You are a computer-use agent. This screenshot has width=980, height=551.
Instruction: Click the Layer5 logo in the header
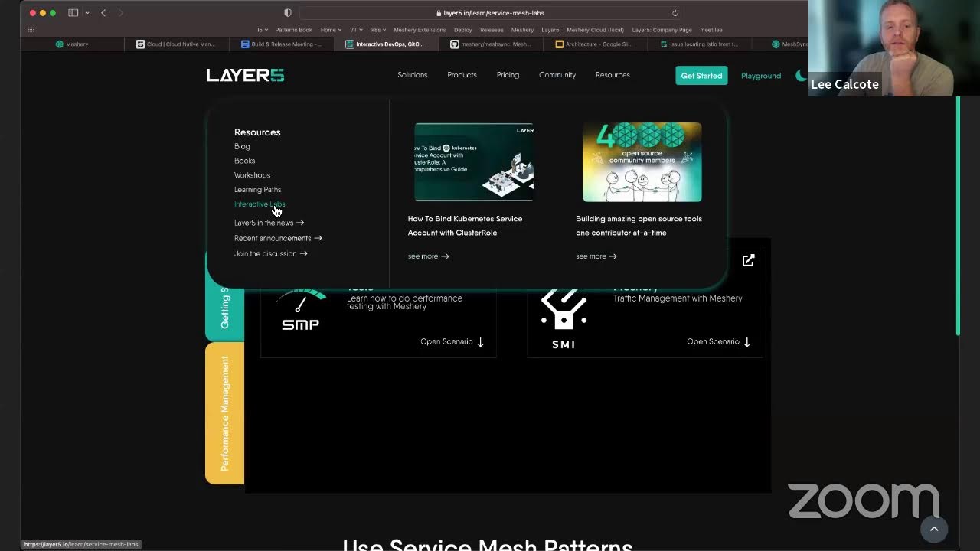[245, 75]
